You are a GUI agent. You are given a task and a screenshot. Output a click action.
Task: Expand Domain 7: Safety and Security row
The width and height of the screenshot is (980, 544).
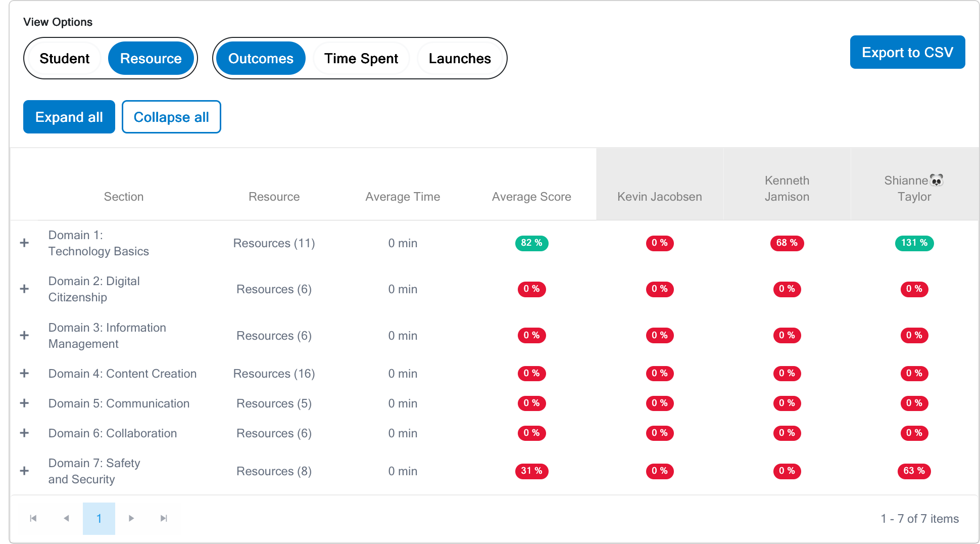coord(24,471)
